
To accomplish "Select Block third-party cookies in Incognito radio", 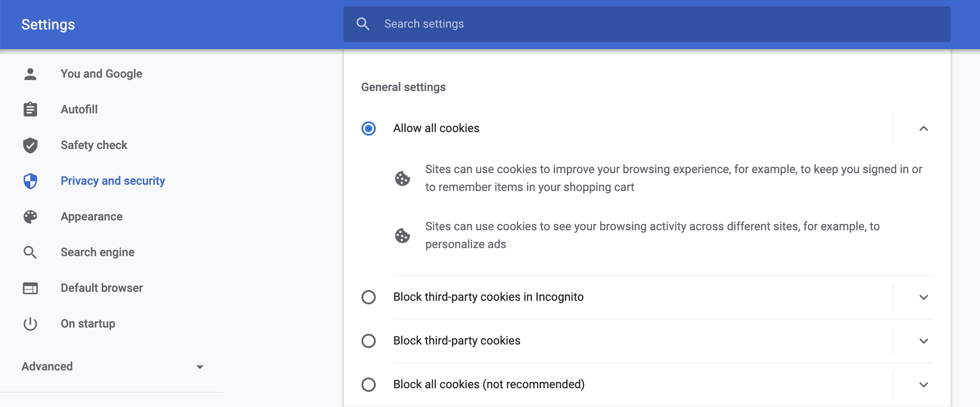I will coord(369,297).
